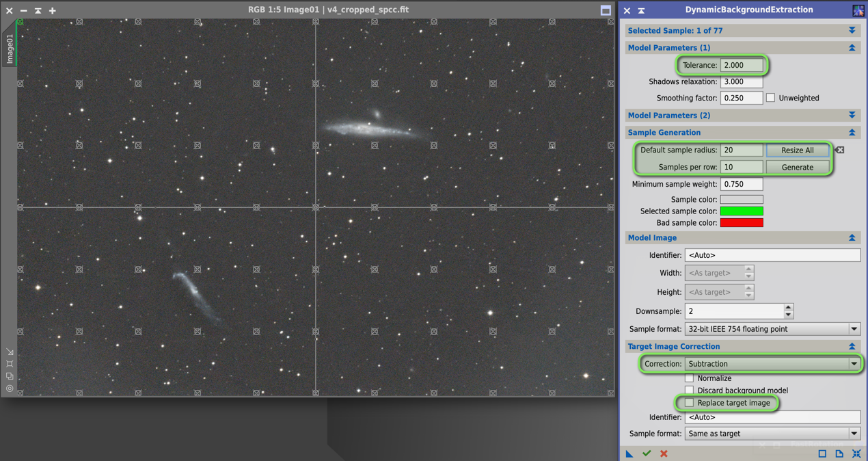Click the Resize All button
The height and width of the screenshot is (461, 868).
[x=798, y=150]
